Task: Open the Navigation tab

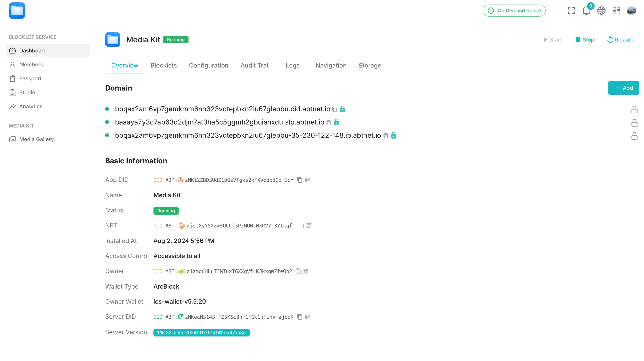Action: coord(331,66)
